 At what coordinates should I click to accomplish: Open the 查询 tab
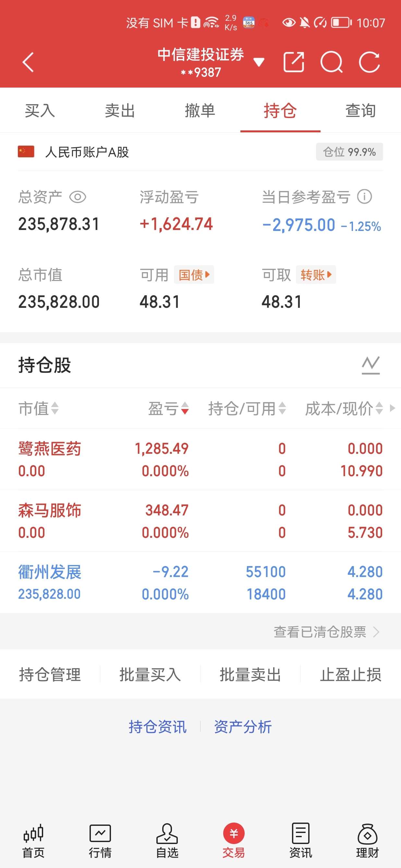click(360, 111)
